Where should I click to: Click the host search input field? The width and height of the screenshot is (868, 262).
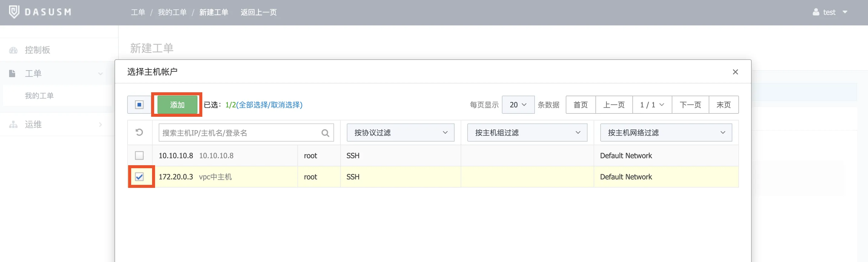[239, 133]
